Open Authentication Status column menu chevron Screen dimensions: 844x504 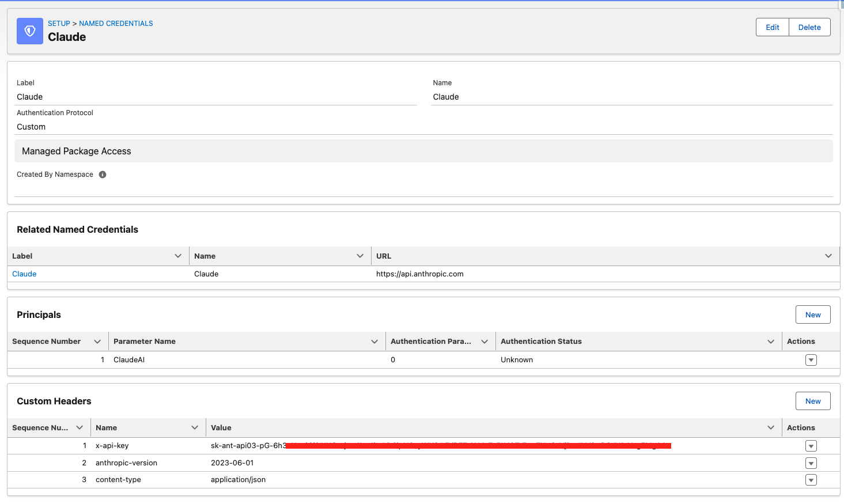771,342
